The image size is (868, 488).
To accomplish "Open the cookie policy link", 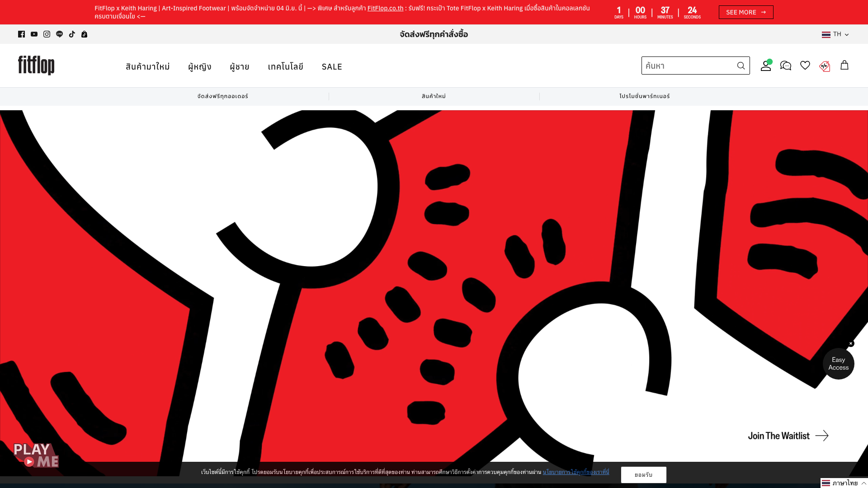I will [576, 472].
